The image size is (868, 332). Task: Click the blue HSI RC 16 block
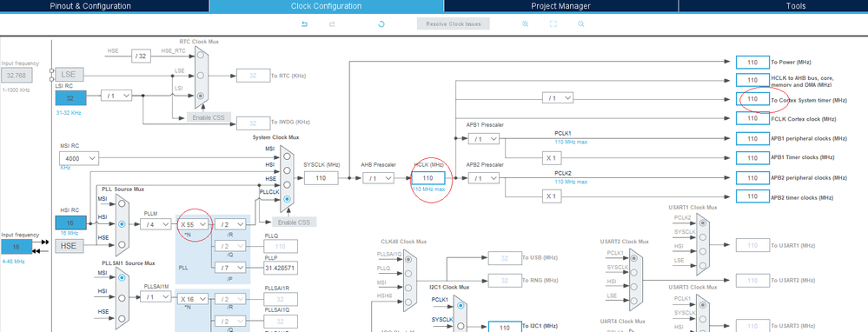click(x=71, y=223)
